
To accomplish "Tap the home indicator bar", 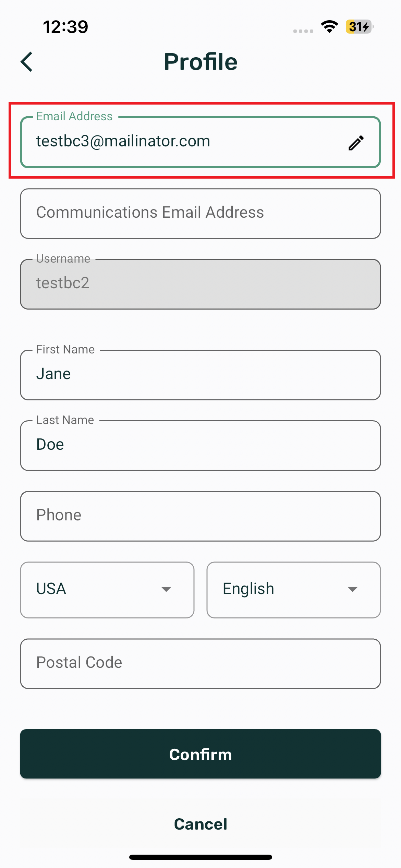I will [x=200, y=857].
